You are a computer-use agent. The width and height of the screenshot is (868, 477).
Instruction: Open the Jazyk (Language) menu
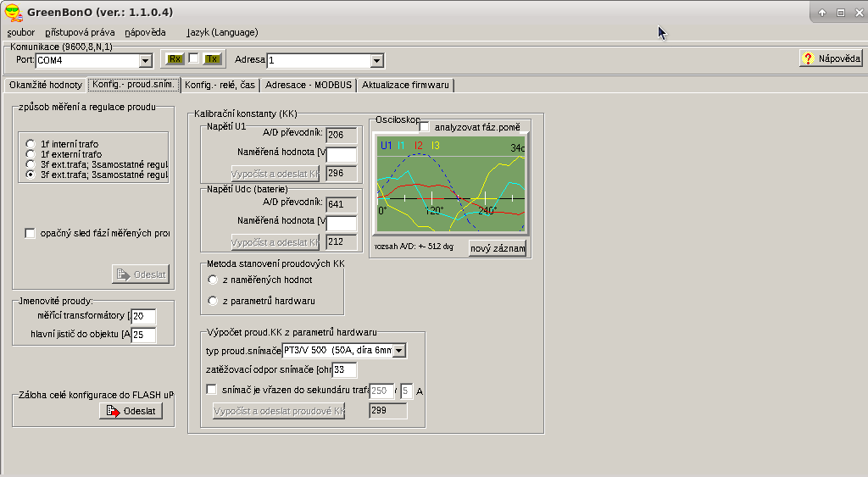222,32
